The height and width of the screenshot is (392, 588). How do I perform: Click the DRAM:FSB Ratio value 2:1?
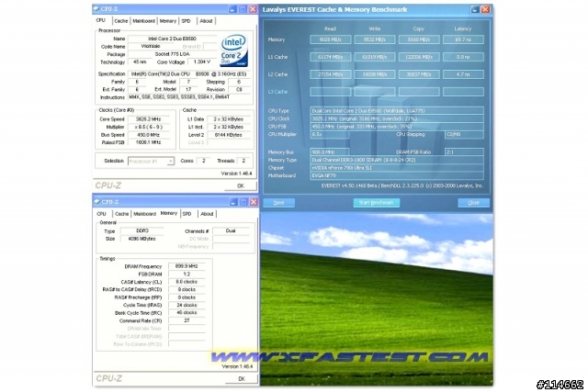click(x=464, y=152)
